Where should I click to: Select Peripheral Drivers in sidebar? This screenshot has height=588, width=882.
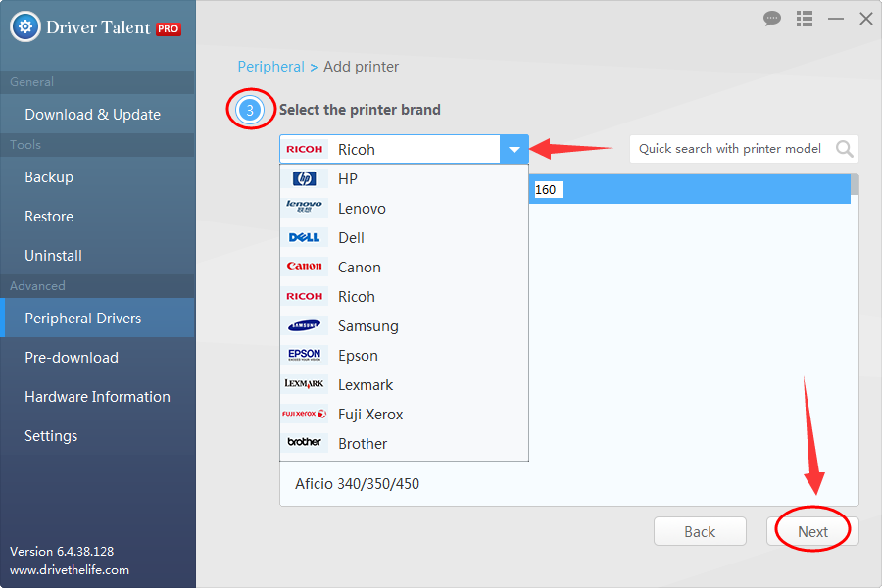click(98, 318)
